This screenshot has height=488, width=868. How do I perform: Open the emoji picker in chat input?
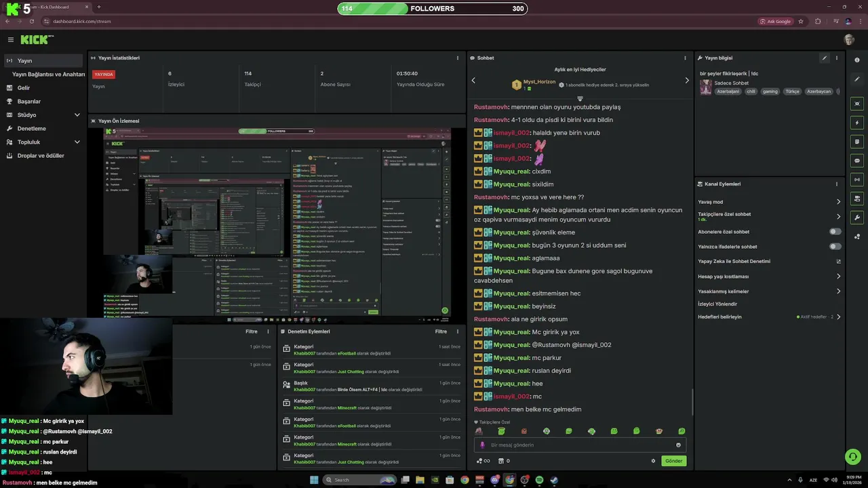(x=678, y=445)
